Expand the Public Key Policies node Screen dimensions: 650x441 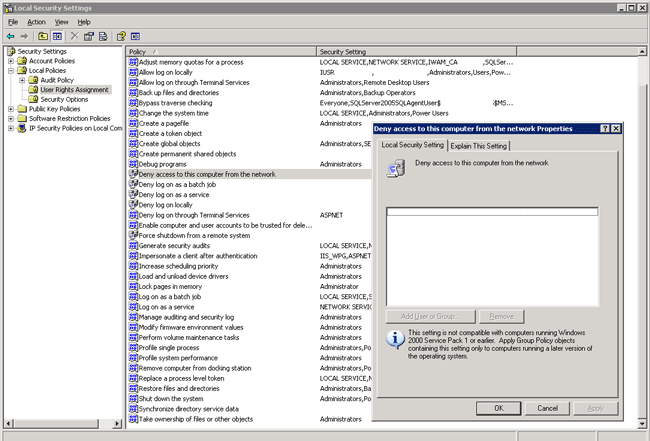click(x=11, y=109)
